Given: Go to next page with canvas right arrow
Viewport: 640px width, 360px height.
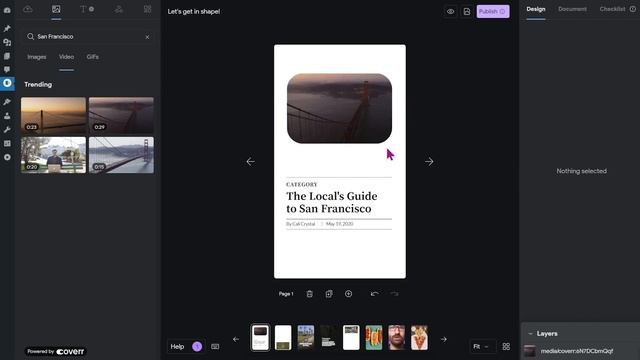Looking at the screenshot, I should pyautogui.click(x=429, y=162).
